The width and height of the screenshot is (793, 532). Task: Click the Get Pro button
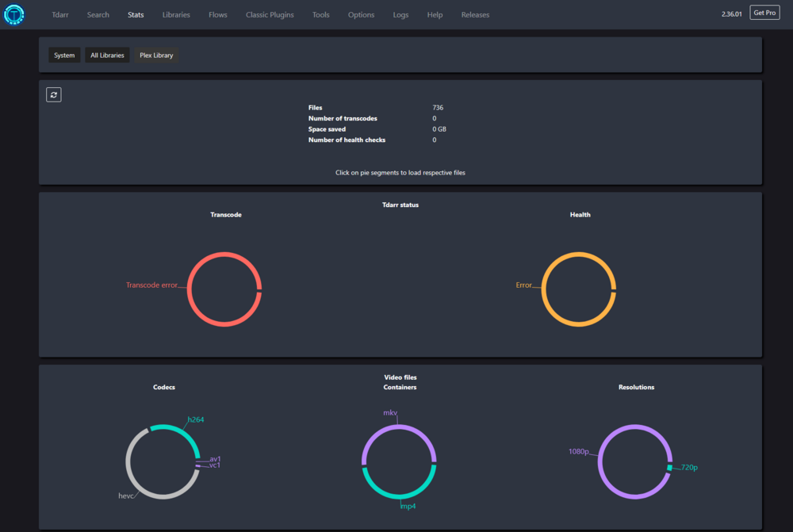pyautogui.click(x=764, y=13)
